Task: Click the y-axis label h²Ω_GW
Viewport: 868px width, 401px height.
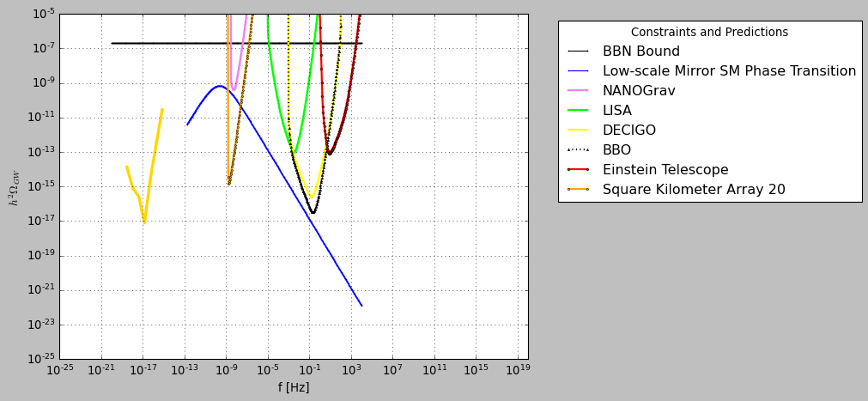Action: point(14,186)
